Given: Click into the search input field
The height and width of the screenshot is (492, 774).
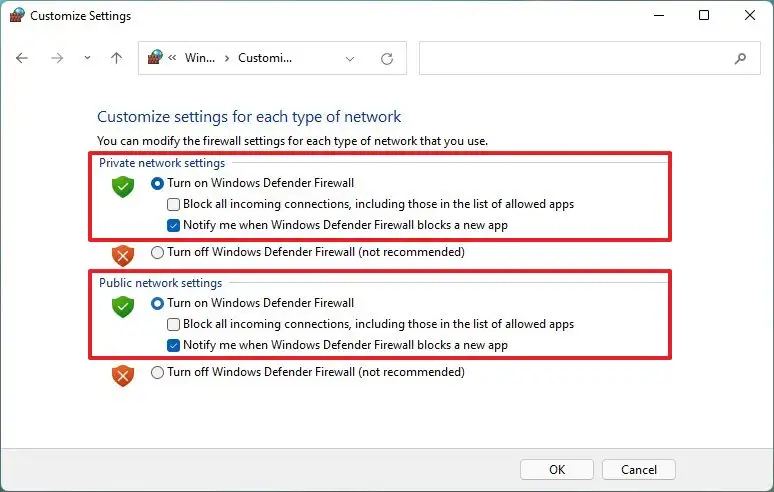Looking at the screenshot, I should (575, 58).
